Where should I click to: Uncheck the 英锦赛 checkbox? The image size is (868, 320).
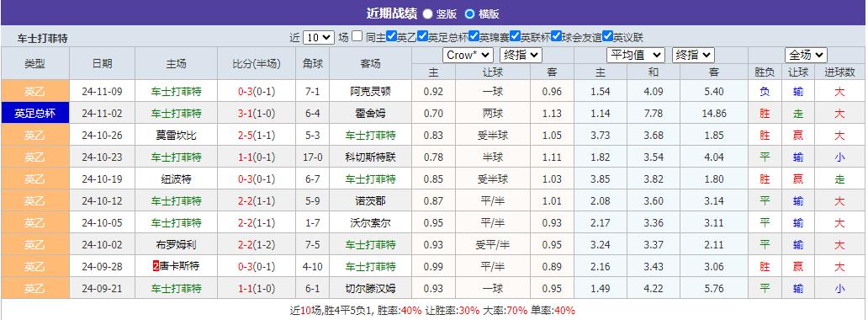[x=474, y=36]
